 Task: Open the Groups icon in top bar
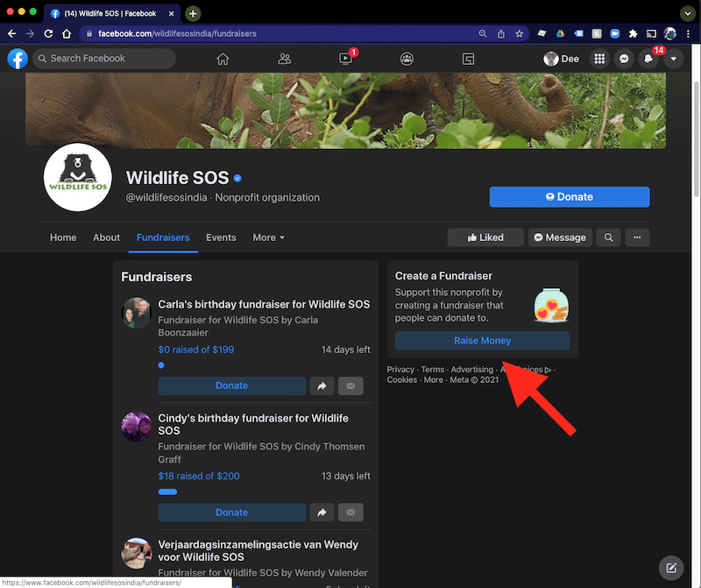coord(407,59)
